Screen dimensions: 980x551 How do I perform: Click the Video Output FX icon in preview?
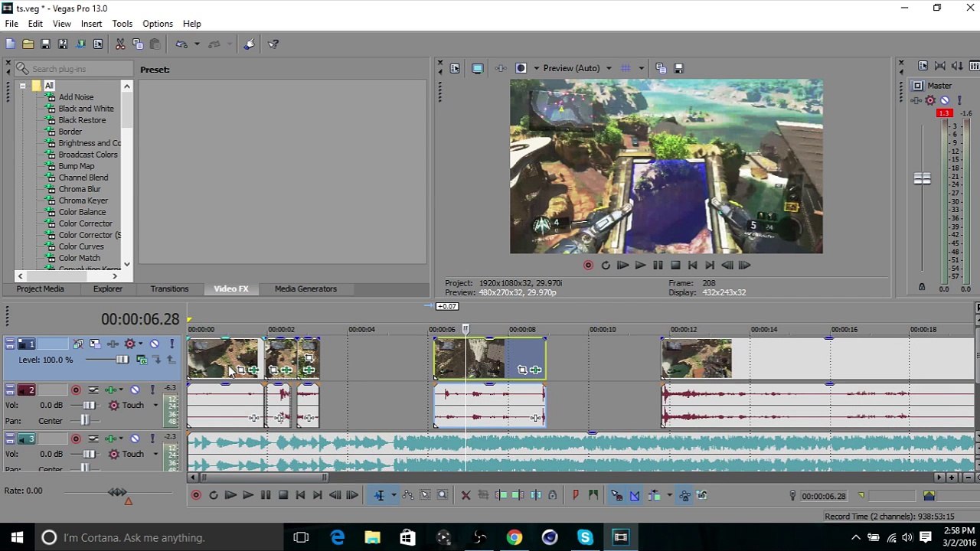pos(501,68)
